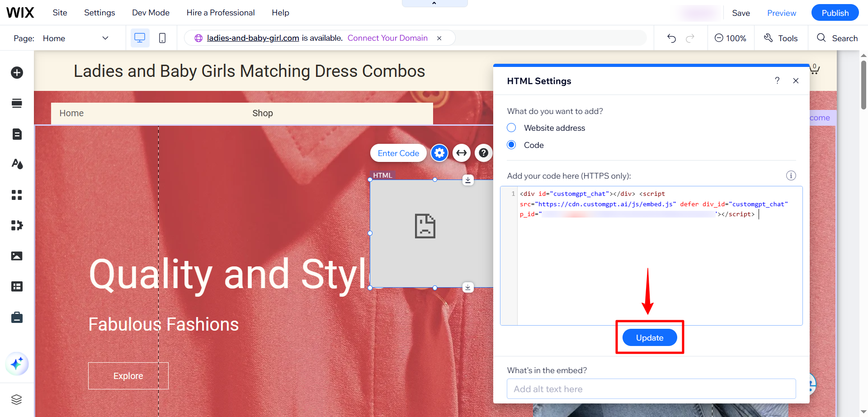The image size is (868, 417).
Task: Switch to mobile view editor
Action: pyautogui.click(x=162, y=38)
